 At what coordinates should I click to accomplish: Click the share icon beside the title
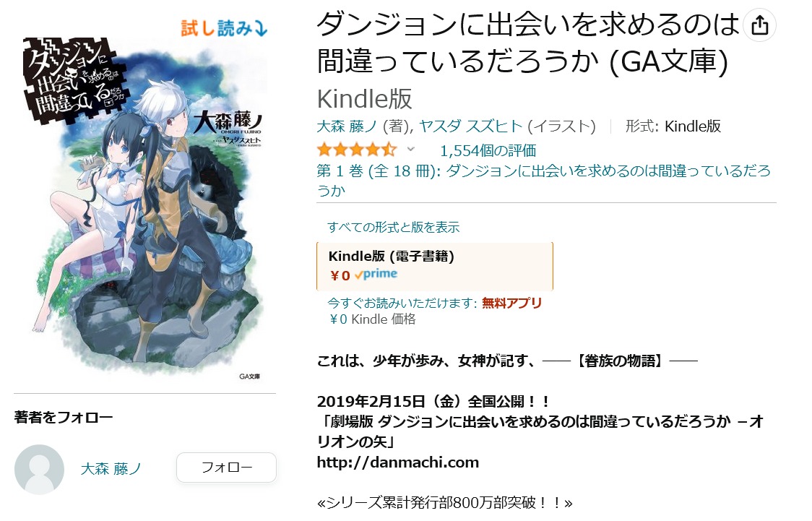pos(759,25)
